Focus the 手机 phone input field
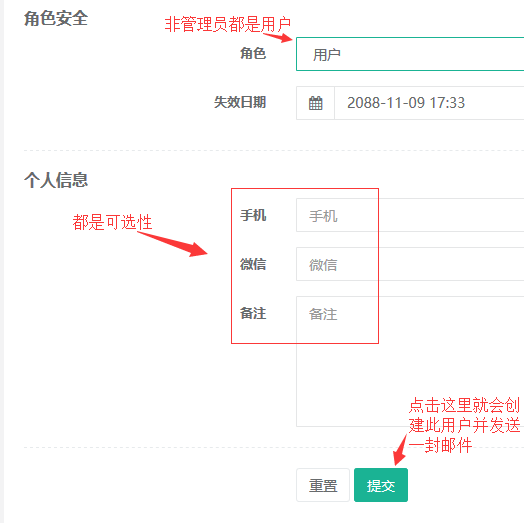Image resolution: width=524 pixels, height=523 pixels. [410, 215]
